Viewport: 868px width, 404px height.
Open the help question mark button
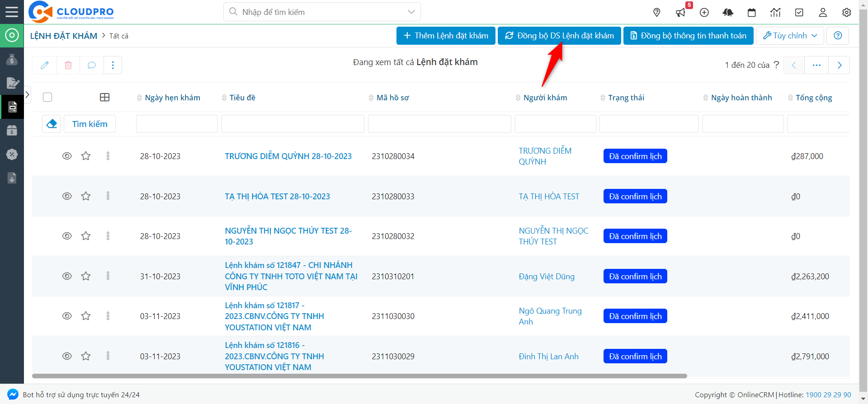click(838, 36)
